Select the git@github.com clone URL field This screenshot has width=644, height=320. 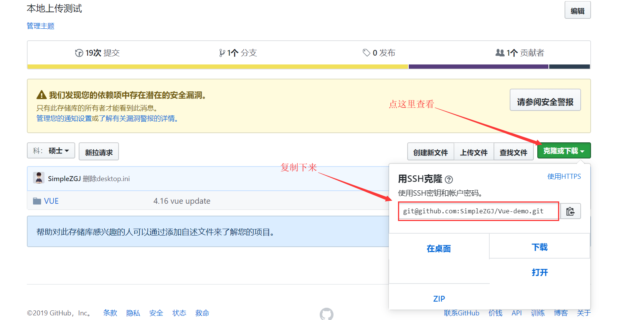coord(479,211)
